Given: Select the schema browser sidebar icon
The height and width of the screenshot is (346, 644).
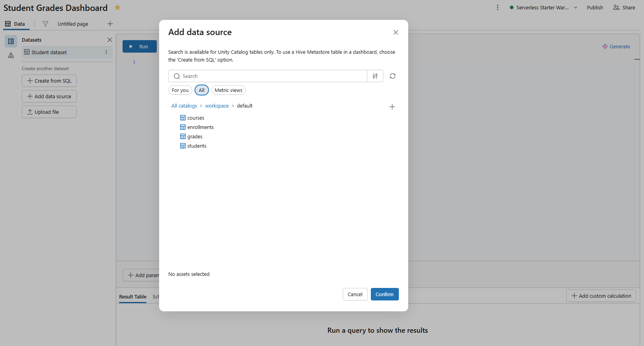Looking at the screenshot, I should 11,56.
